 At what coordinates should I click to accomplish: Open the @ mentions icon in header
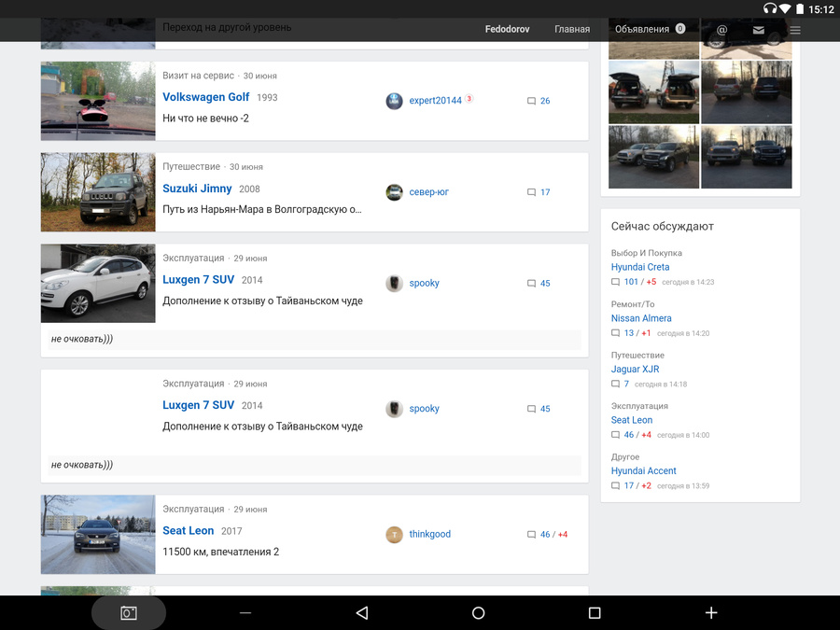click(x=721, y=30)
